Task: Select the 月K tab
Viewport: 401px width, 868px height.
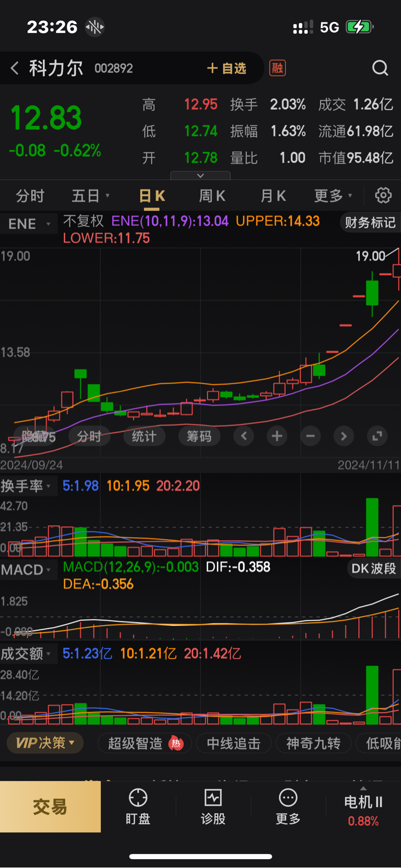Action: (x=273, y=196)
